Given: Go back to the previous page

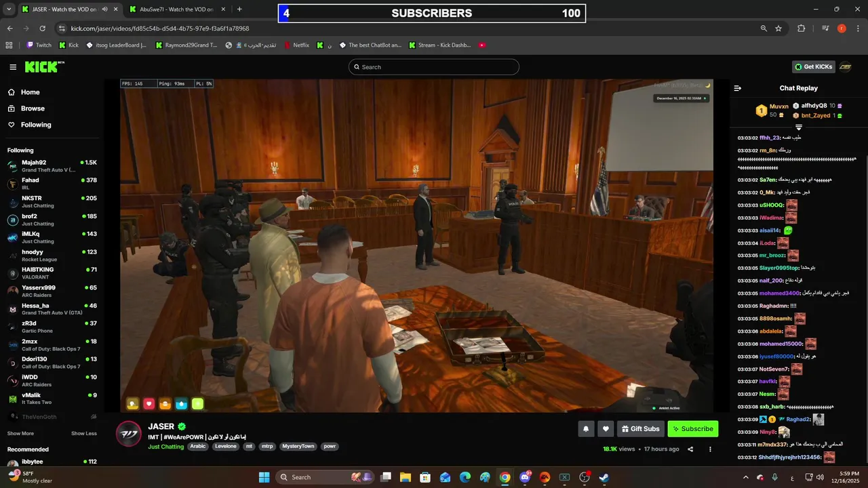Looking at the screenshot, I should [9, 28].
